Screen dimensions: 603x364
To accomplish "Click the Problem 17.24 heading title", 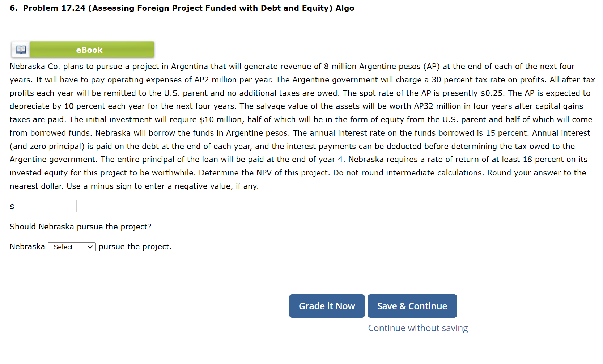I will 188,8.
